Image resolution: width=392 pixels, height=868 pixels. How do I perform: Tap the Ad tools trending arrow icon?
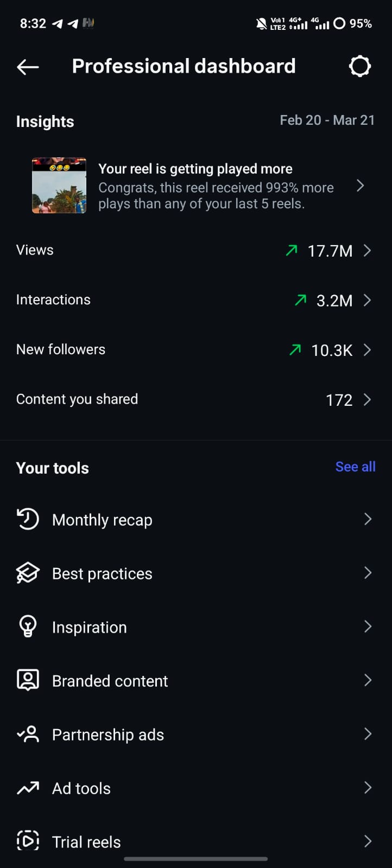point(28,788)
